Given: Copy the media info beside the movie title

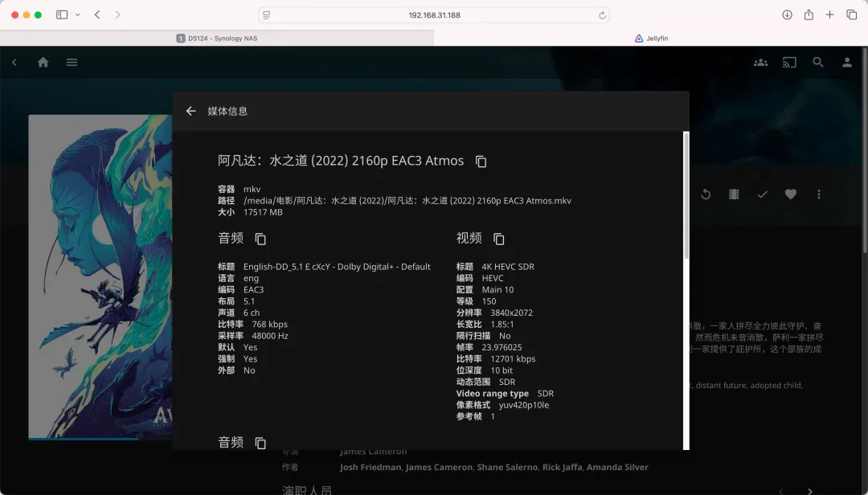Looking at the screenshot, I should tap(481, 162).
